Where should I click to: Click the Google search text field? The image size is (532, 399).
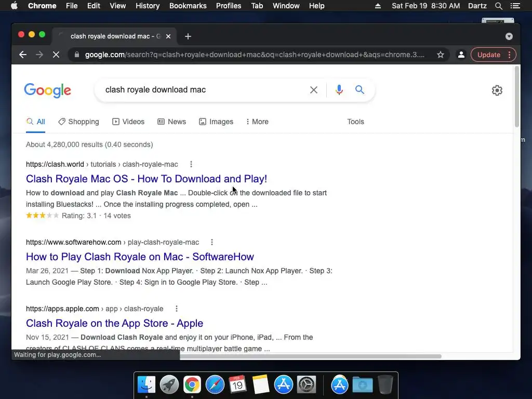(203, 89)
